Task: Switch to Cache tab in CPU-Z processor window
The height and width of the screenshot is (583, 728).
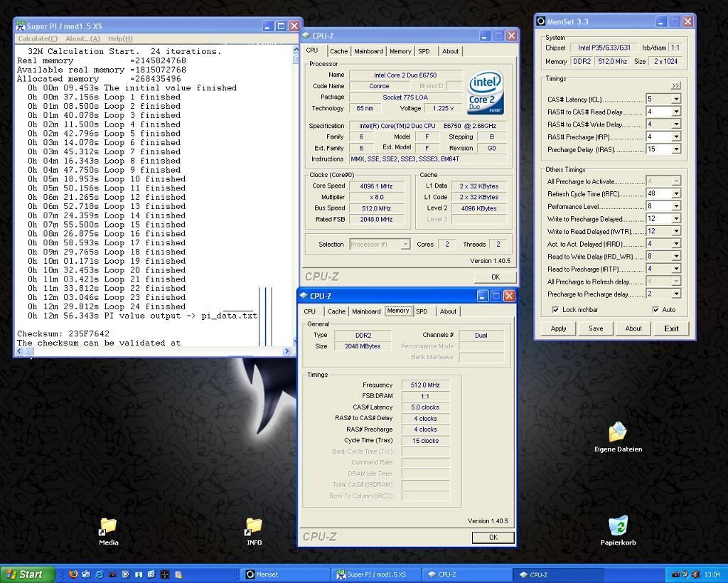Action: click(339, 51)
